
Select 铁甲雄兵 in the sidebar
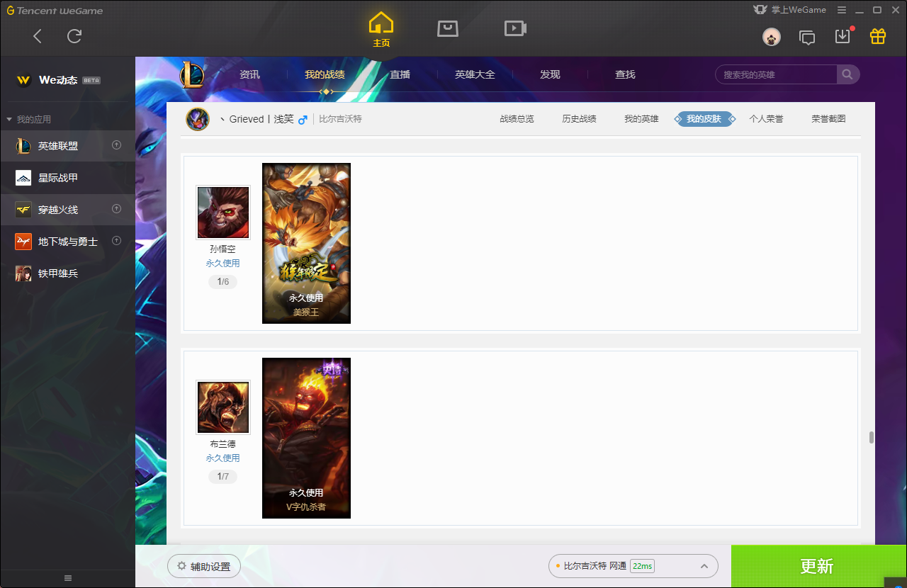tap(67, 273)
